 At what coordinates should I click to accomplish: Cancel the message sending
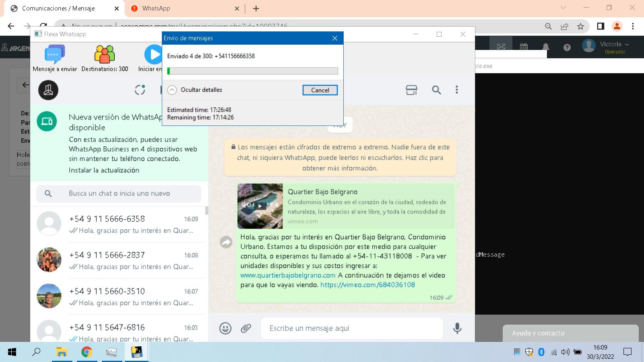pos(320,90)
